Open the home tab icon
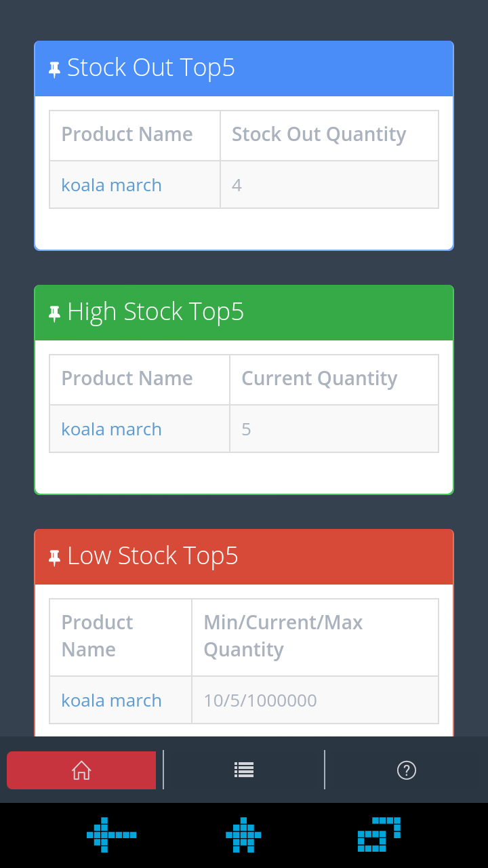Viewport: 488px width, 868px height. pos(81,770)
